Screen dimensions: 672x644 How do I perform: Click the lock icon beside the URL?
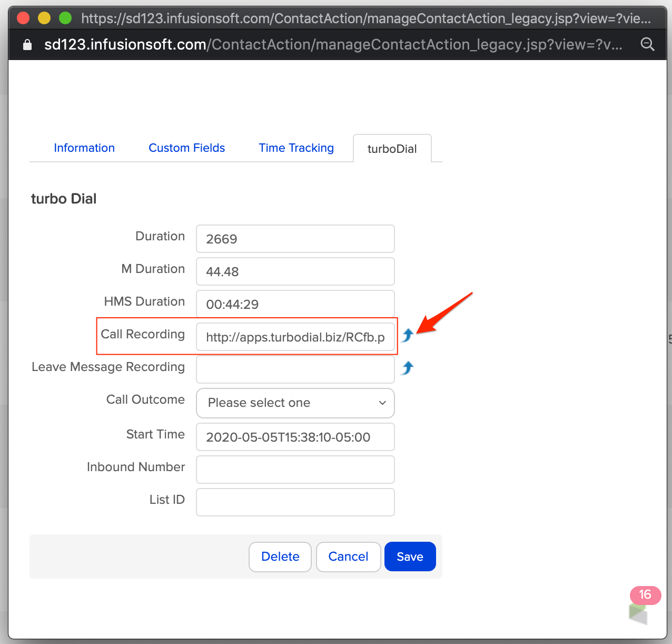tap(27, 45)
